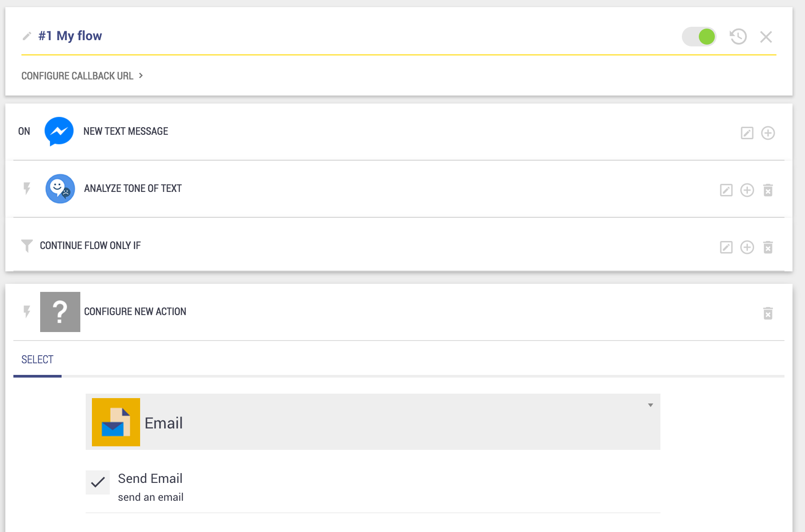Open the Email service dropdown
Screen dimensions: 805x532
(x=373, y=422)
